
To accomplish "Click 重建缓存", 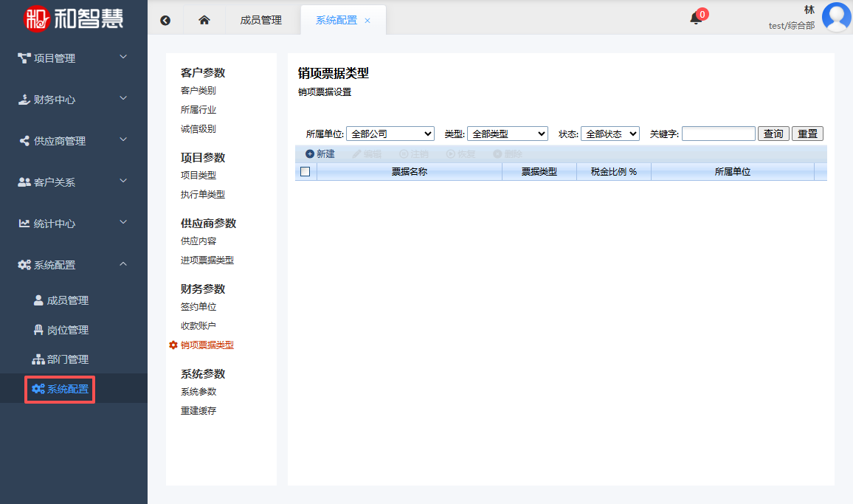I will click(x=198, y=410).
